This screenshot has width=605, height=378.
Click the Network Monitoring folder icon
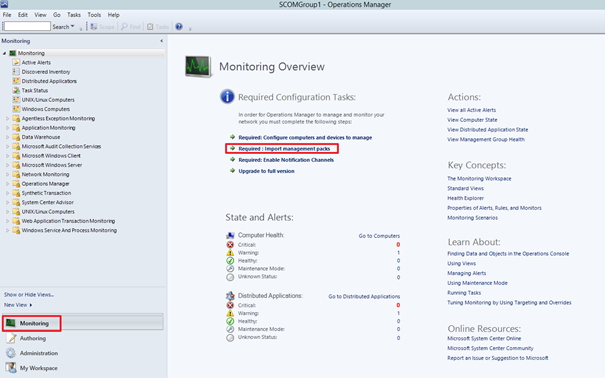pos(16,174)
